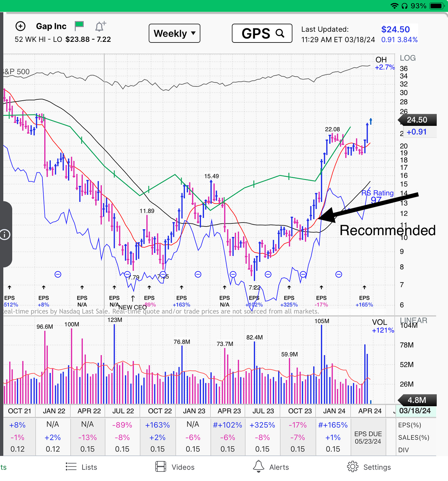The height and width of the screenshot is (481, 448).
Task: Toggle the LINEAR volume scale label
Action: point(414,320)
